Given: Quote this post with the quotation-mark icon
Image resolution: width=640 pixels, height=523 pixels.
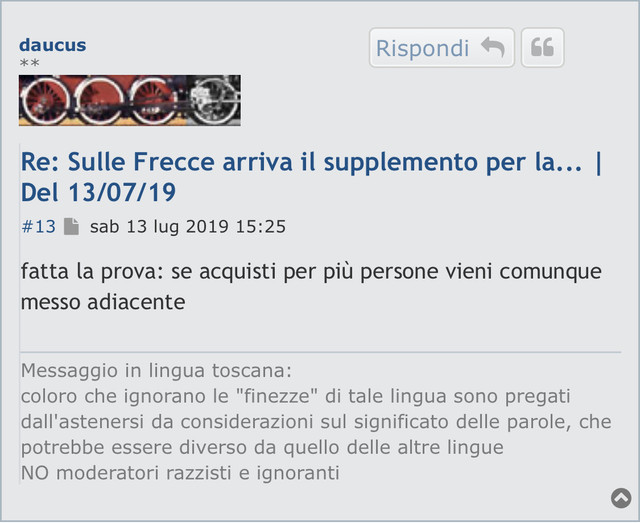Looking at the screenshot, I should pos(542,48).
